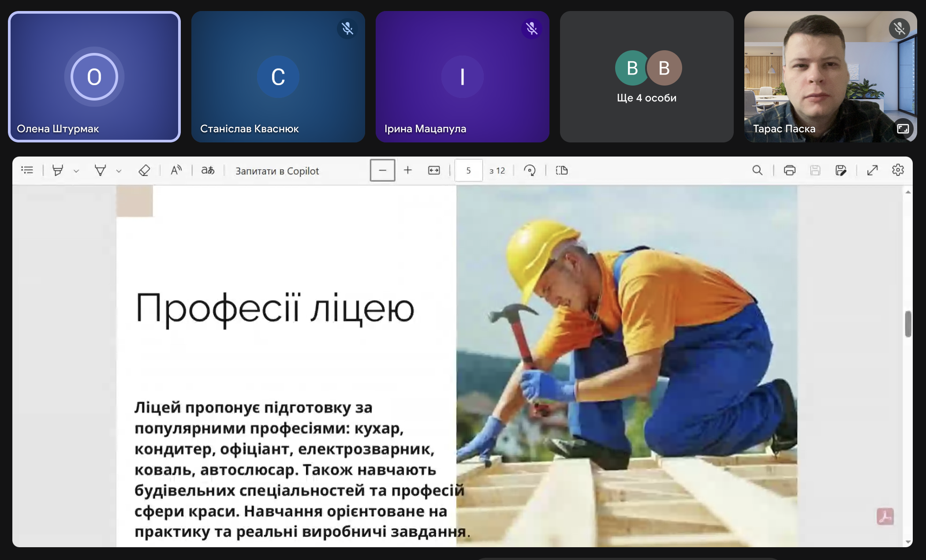Click "Запитати в Copilot"

(277, 171)
